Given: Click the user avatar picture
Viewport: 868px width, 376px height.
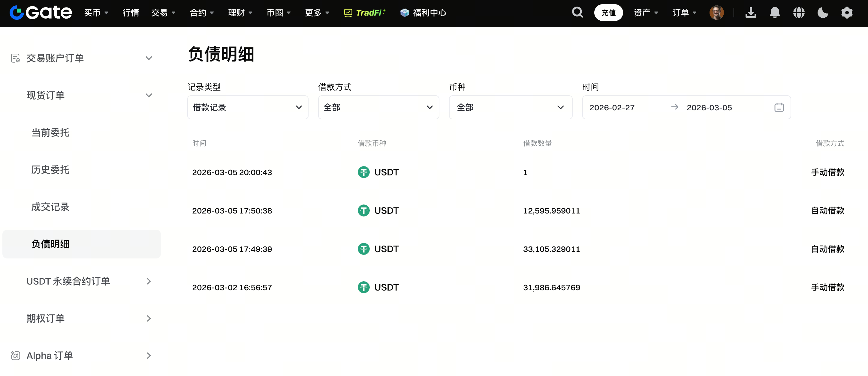Looking at the screenshot, I should [x=716, y=13].
